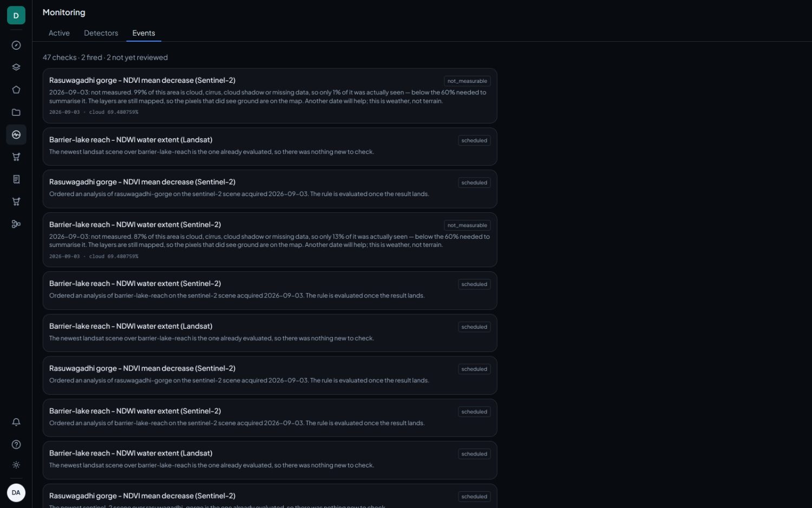
Task: Open the notifications bell icon
Action: click(16, 422)
